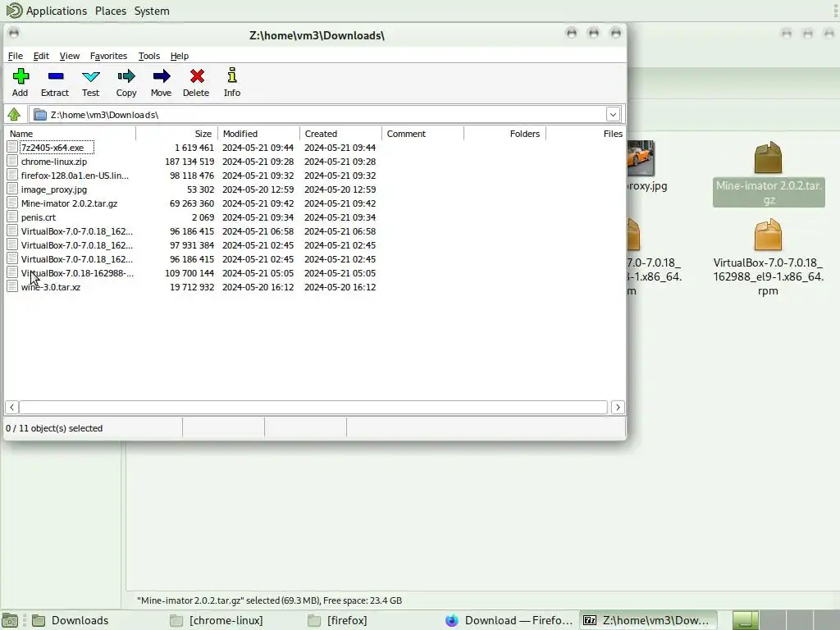This screenshot has height=630, width=840.
Task: Select VirtualBox file sized 97 931 384
Action: click(x=76, y=244)
